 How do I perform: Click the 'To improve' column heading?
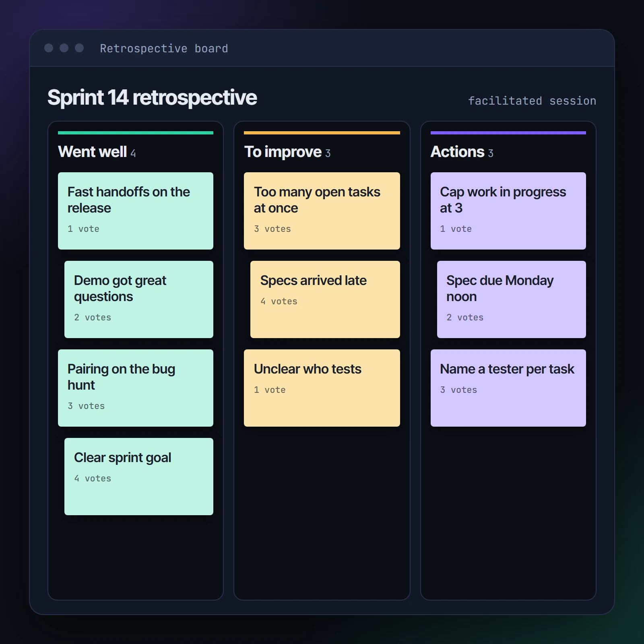click(x=283, y=152)
